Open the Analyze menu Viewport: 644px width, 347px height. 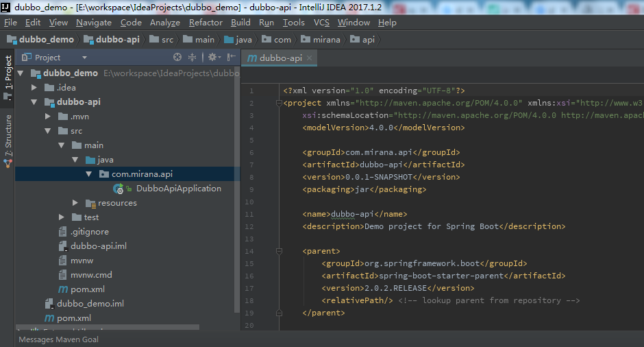pos(164,23)
